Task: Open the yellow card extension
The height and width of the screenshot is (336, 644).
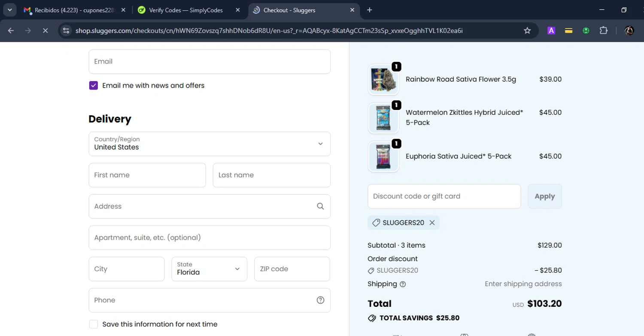Action: pos(569,31)
